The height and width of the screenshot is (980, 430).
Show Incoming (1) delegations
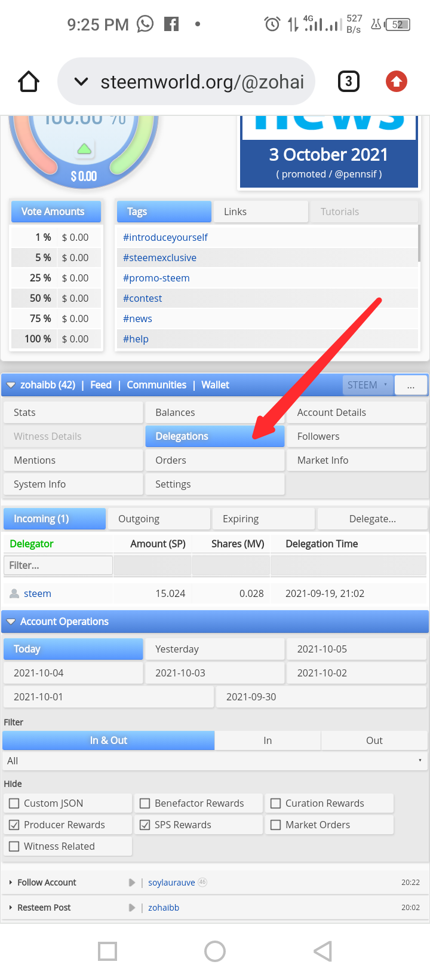click(55, 519)
